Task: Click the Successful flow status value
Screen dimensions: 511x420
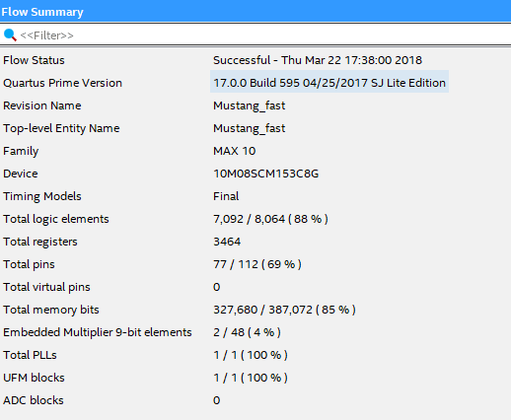Action: point(318,60)
